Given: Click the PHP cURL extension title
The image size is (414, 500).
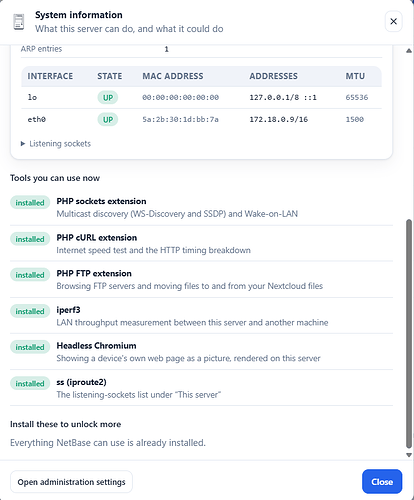Looking at the screenshot, I should (97, 238).
